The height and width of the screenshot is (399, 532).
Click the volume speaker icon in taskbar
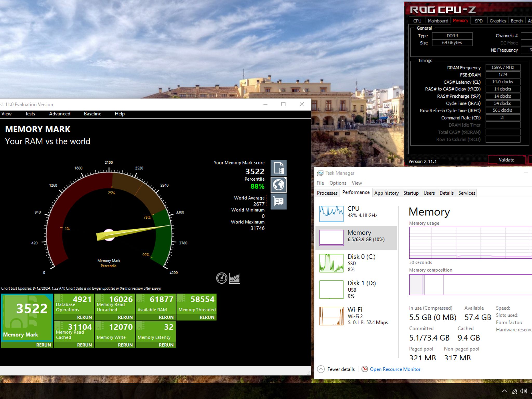pyautogui.click(x=524, y=391)
